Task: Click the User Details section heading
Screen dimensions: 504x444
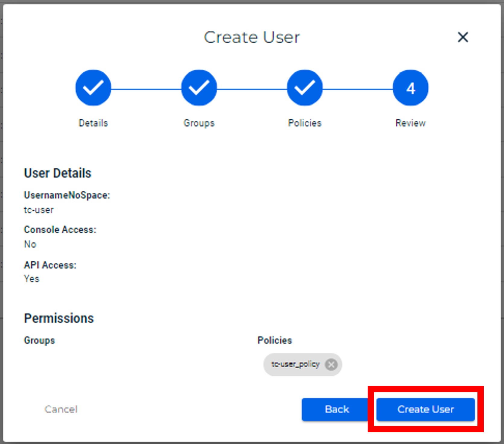Action: coord(58,173)
